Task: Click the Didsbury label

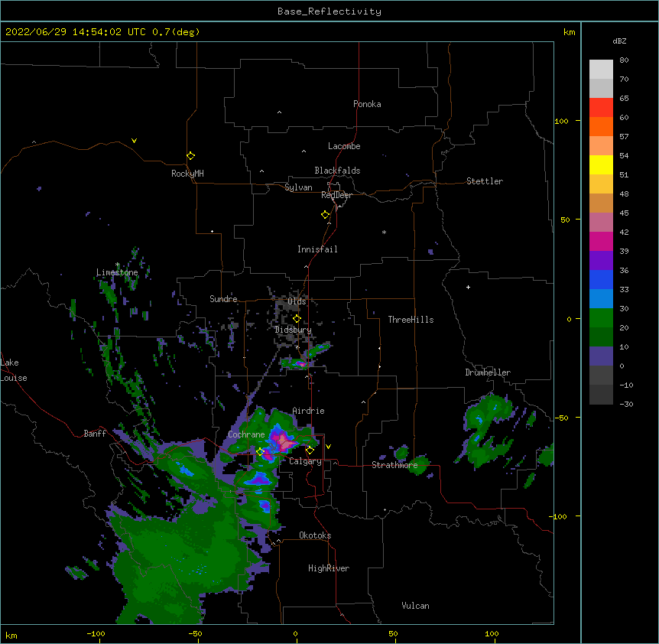Action: click(293, 330)
